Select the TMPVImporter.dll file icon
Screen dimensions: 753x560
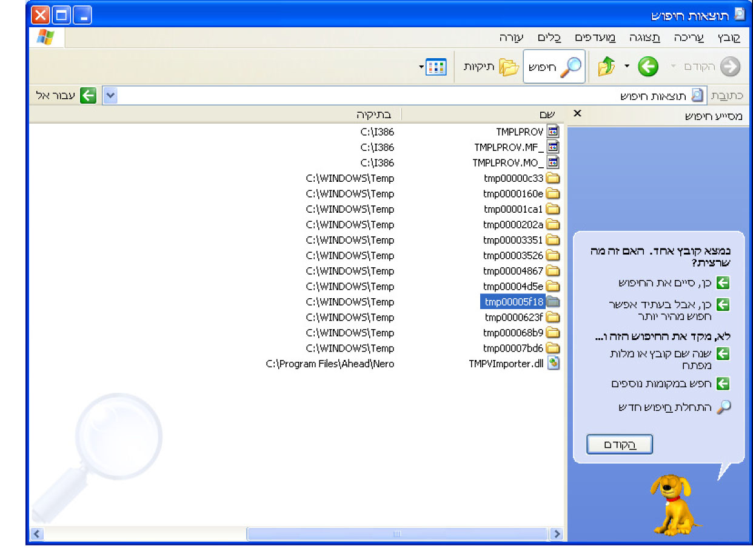(553, 364)
